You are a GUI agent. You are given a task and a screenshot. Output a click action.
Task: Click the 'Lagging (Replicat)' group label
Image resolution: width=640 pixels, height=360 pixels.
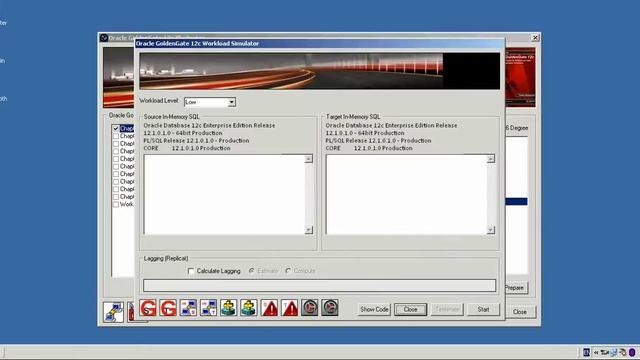(166, 258)
